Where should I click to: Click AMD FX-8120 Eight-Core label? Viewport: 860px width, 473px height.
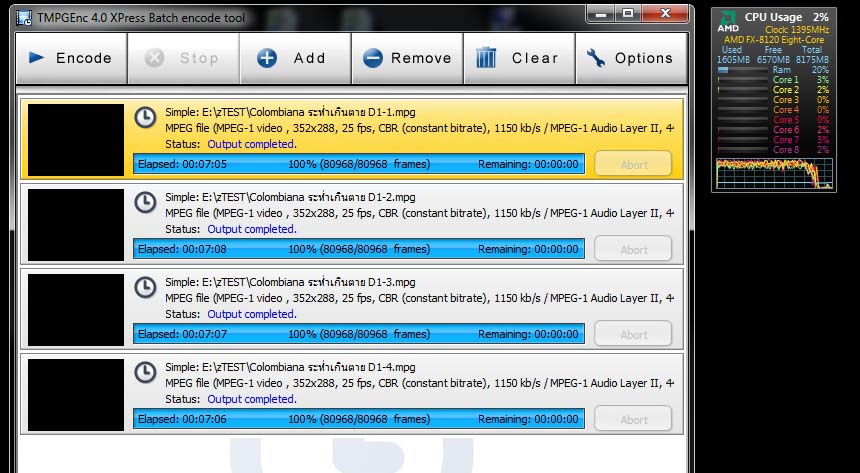[774, 40]
